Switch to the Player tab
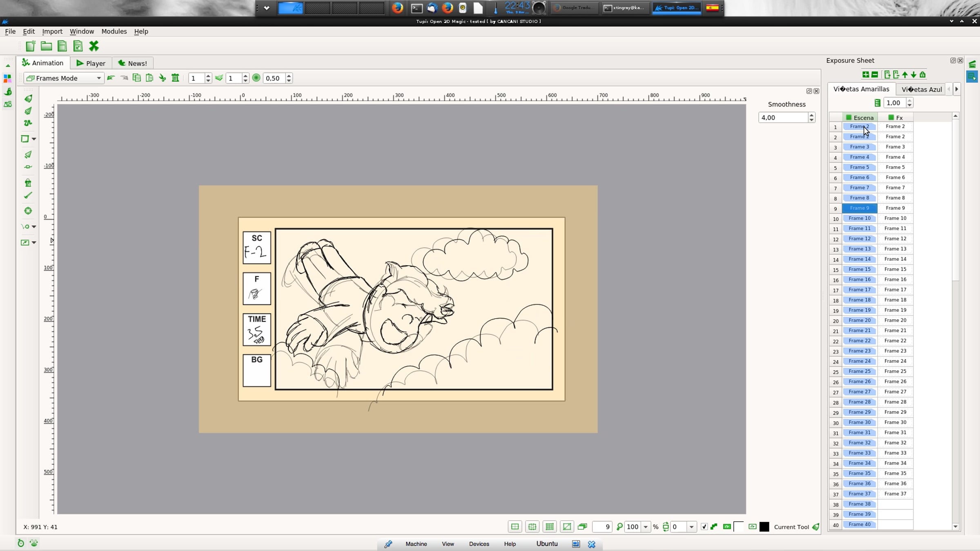980x551 pixels. 91,63
